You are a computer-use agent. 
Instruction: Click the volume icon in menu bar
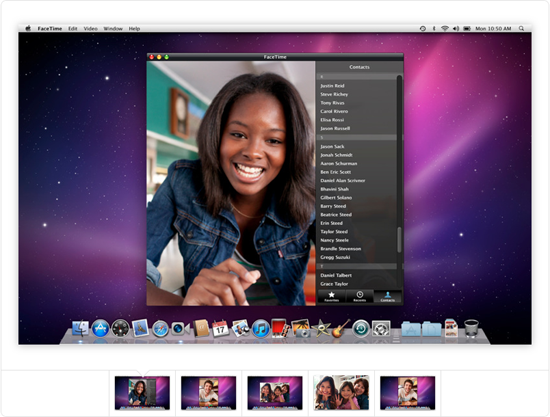tap(456, 28)
